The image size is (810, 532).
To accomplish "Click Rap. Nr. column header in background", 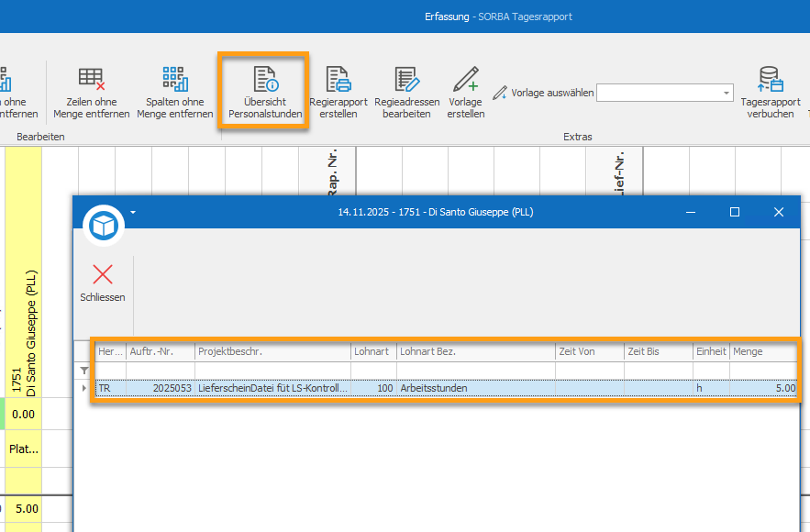I will [327, 172].
